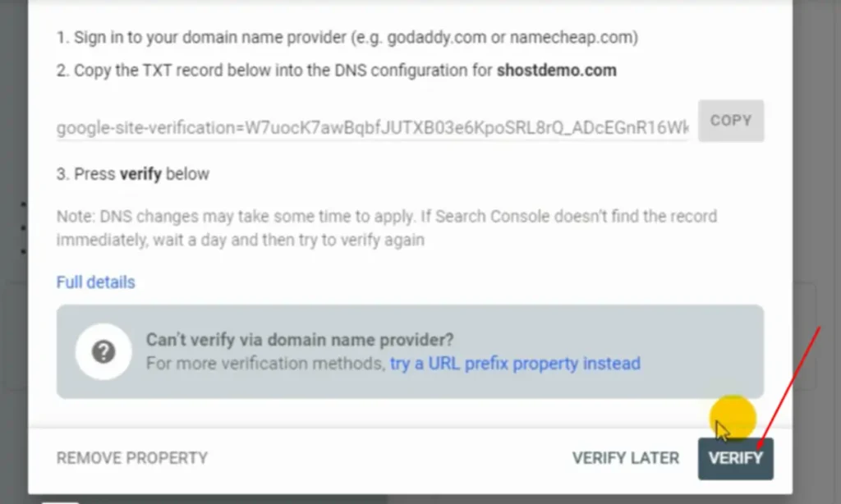
Task: Click the question mark help icon
Action: pos(103,352)
